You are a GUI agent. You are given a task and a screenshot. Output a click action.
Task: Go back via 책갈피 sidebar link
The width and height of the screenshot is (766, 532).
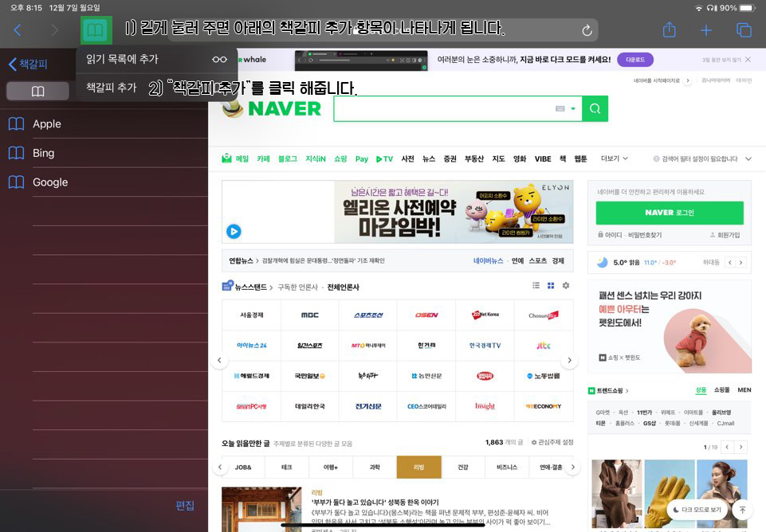(29, 64)
